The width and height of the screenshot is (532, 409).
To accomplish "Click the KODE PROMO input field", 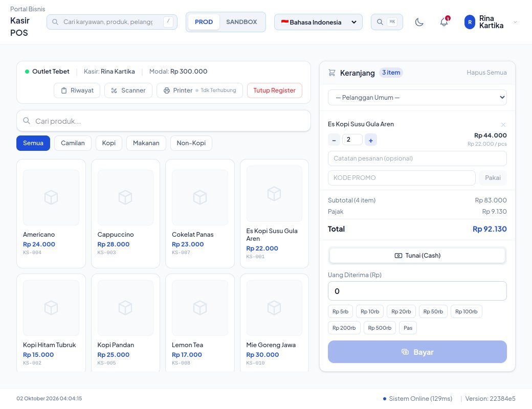I will coord(402,178).
